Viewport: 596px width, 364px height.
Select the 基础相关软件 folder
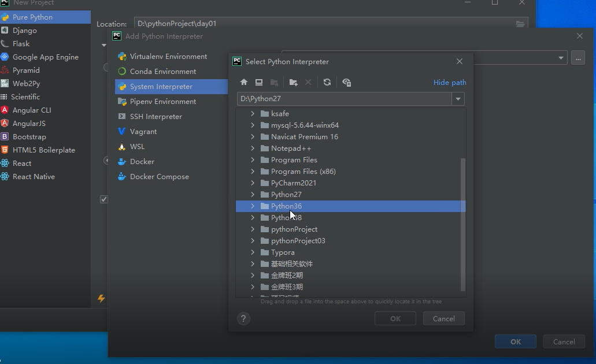click(x=291, y=263)
